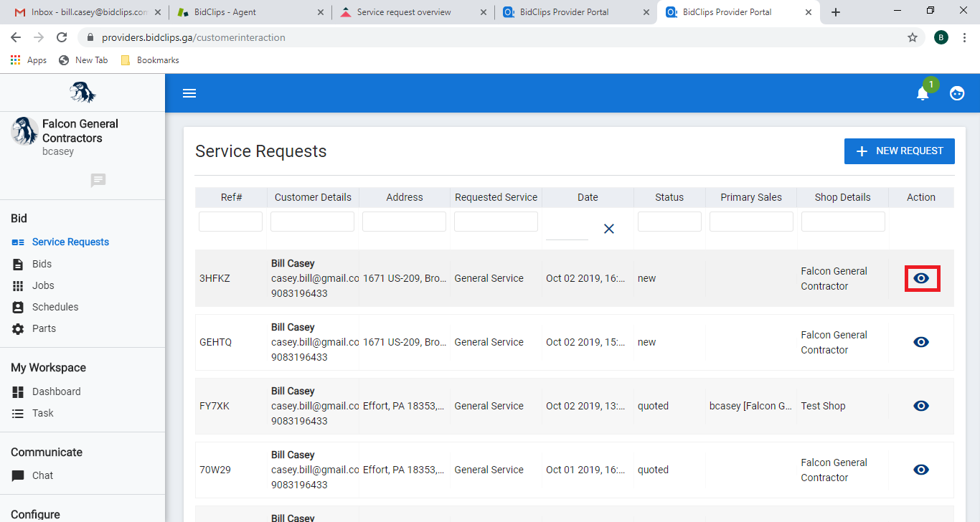Click the Requested Service filter field
Screen dimensions: 980x522
click(x=496, y=222)
